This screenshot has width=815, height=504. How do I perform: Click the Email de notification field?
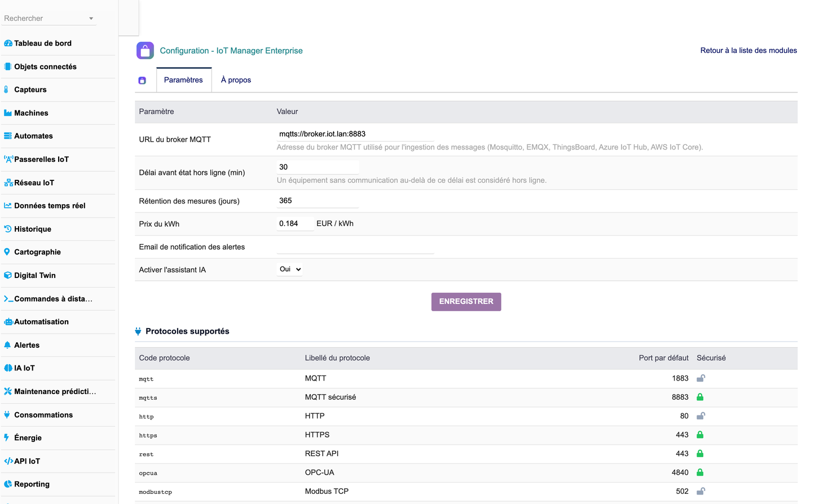click(355, 247)
